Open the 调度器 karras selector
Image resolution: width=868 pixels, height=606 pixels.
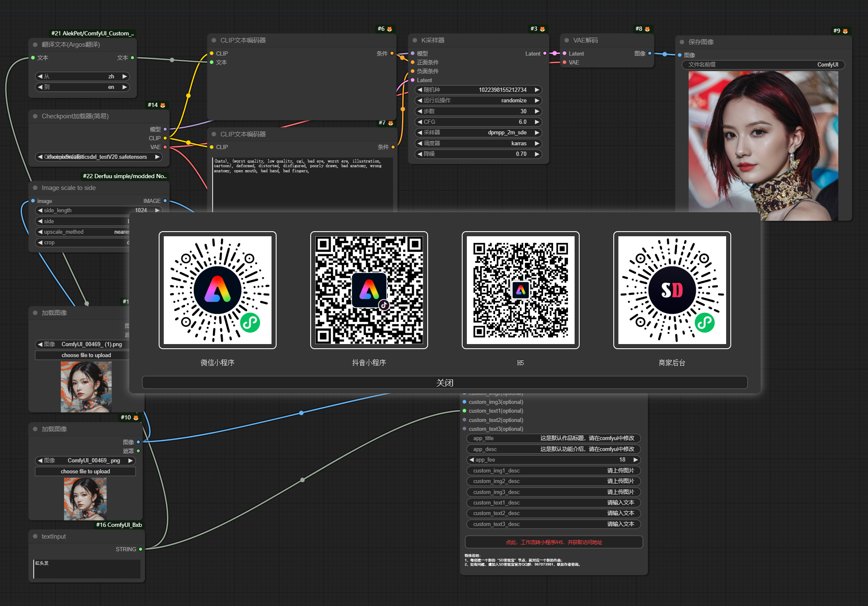478,143
